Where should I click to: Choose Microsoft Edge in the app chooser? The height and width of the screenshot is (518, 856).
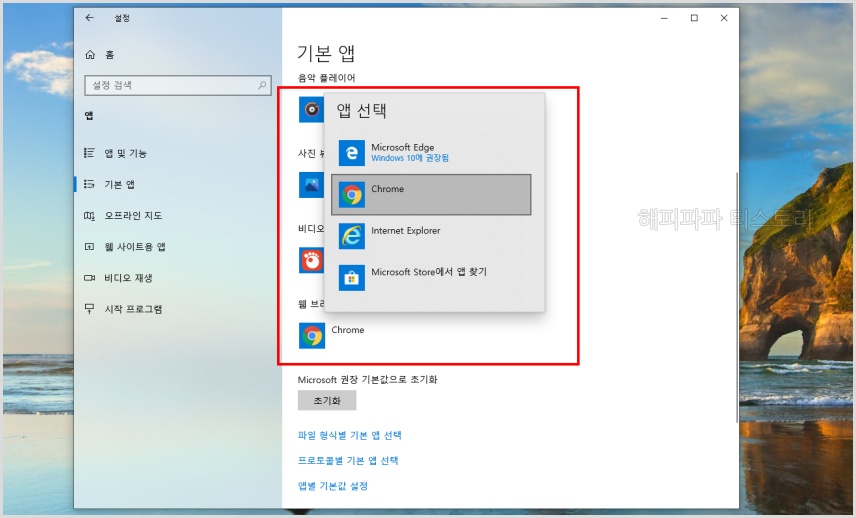click(431, 153)
